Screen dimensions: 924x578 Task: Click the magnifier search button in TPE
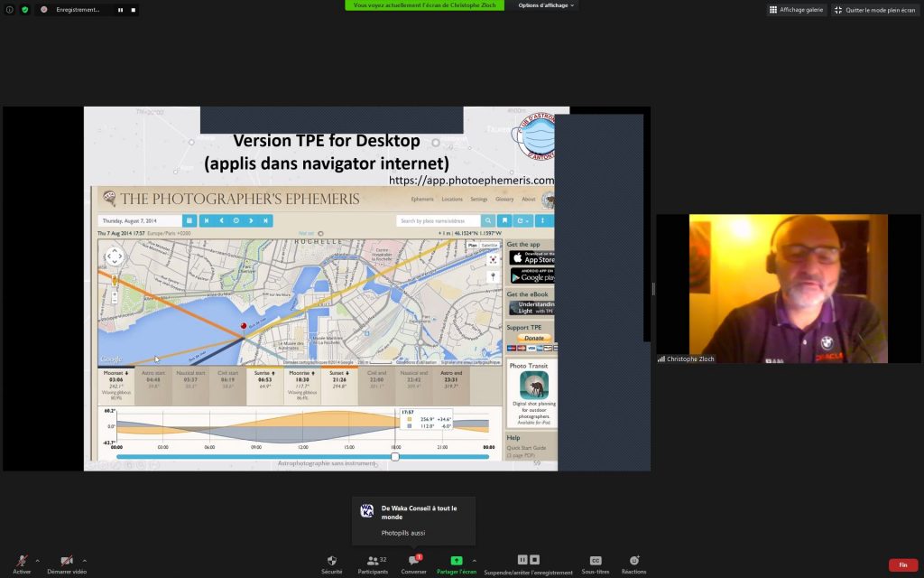tap(488, 220)
